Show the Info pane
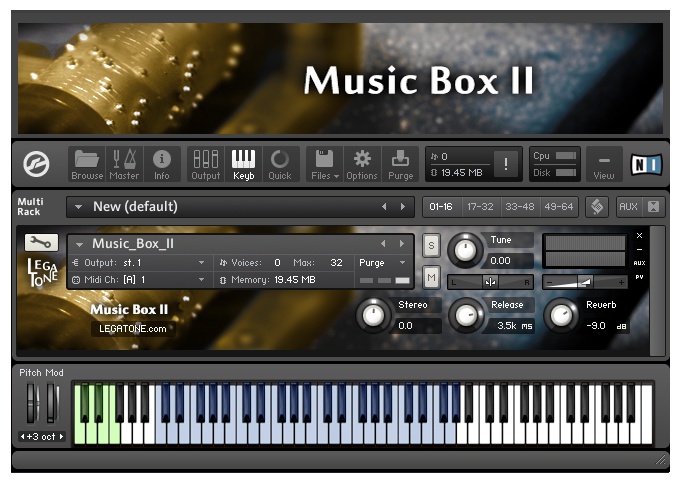The width and height of the screenshot is (680, 480). point(162,164)
